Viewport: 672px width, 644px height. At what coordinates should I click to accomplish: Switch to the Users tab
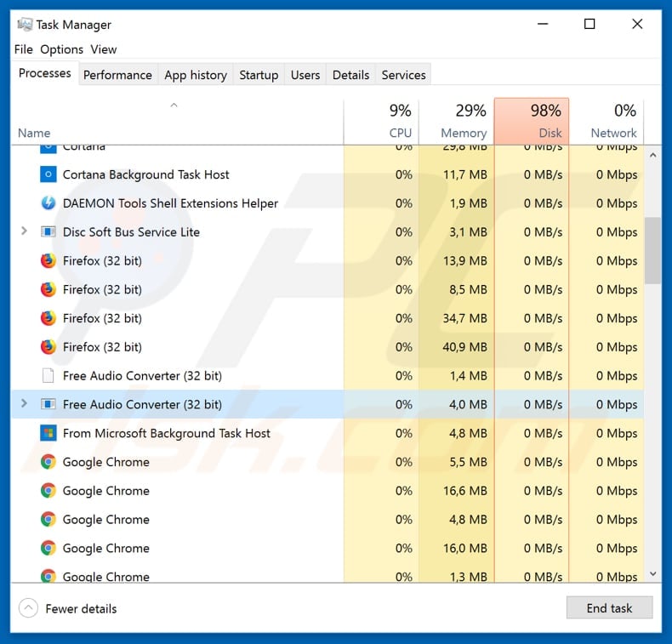[x=305, y=75]
